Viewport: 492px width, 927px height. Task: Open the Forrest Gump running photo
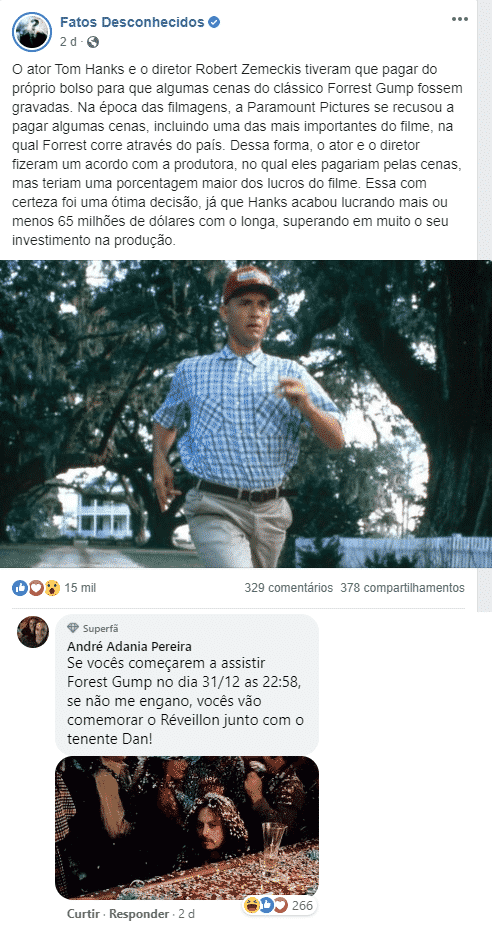pyautogui.click(x=246, y=414)
